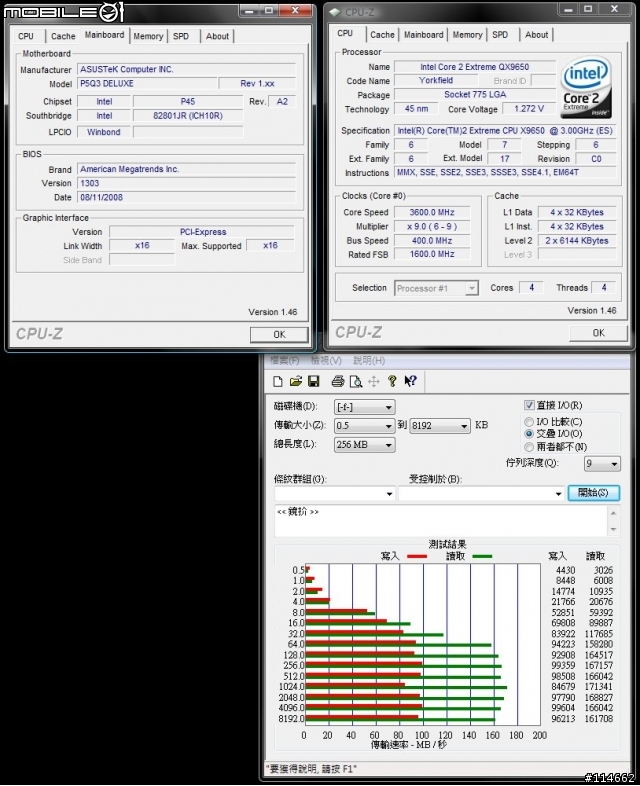Open SPD tab in processor CPU-Z window
The height and width of the screenshot is (786, 640).
click(500, 35)
